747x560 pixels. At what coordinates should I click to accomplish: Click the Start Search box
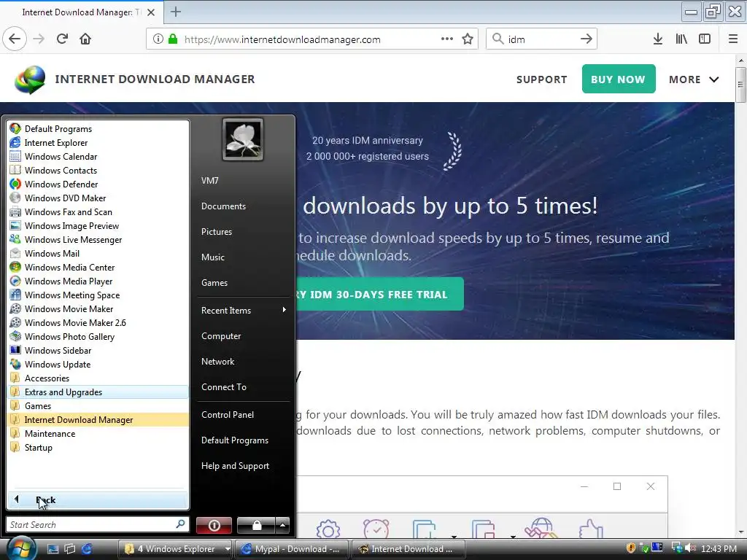coord(93,525)
